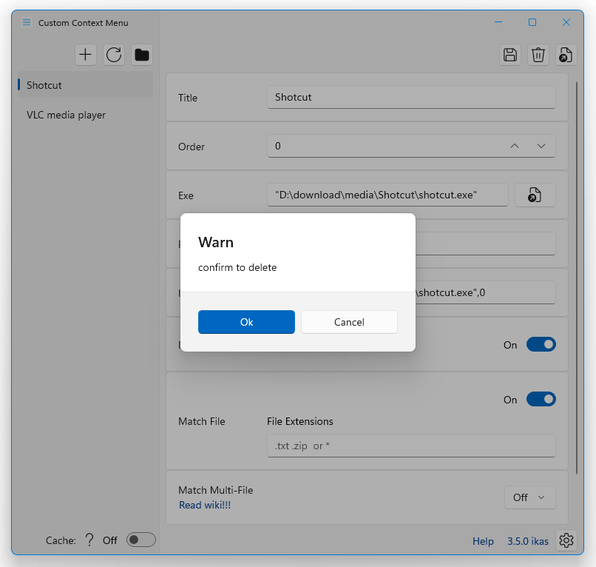Save the current menu item
The width and height of the screenshot is (596, 567).
[x=510, y=55]
